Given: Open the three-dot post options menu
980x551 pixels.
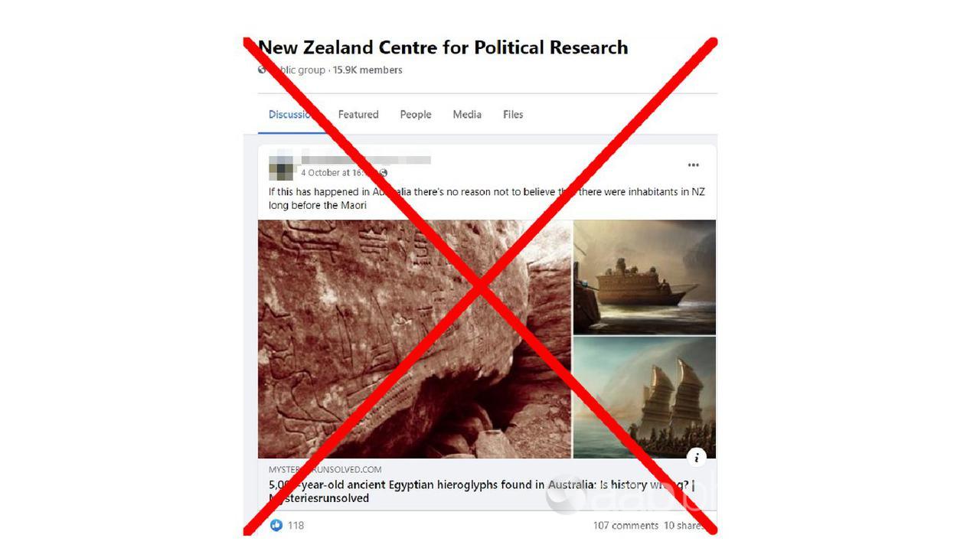Looking at the screenshot, I should (x=693, y=165).
